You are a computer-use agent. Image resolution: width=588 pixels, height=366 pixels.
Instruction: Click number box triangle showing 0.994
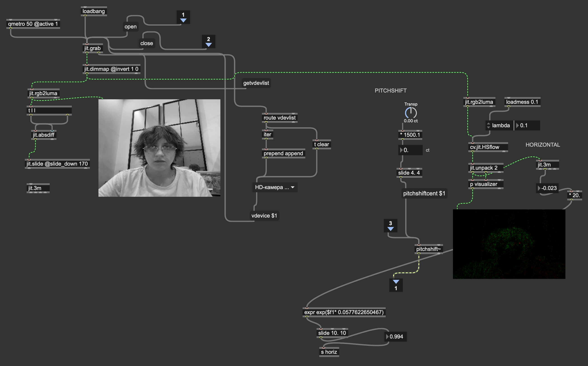coord(387,336)
